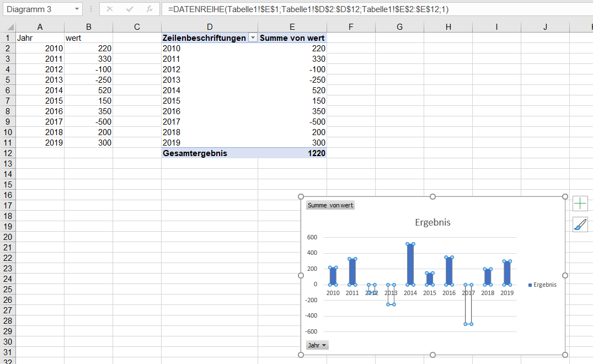Click the 2018 category axis label

[488, 292]
